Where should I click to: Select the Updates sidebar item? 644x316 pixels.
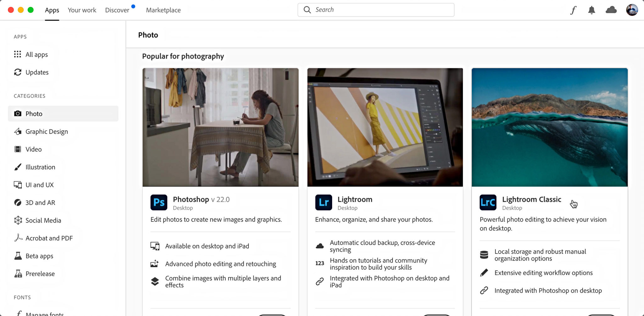click(37, 72)
